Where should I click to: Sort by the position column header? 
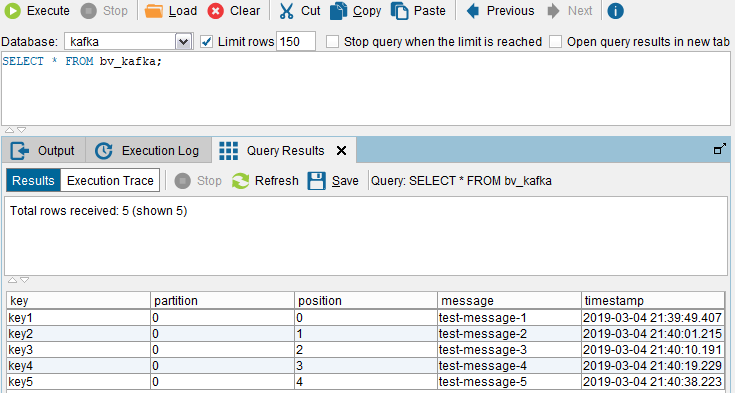pos(366,301)
